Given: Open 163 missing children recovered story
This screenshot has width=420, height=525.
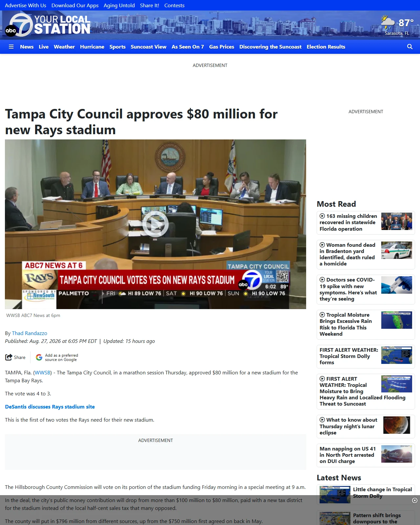Looking at the screenshot, I should 348,222.
